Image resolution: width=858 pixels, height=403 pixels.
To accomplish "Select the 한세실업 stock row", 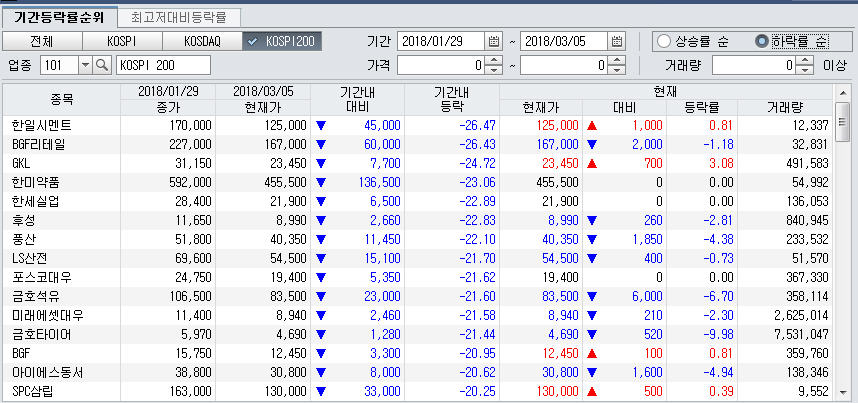I will (418, 202).
